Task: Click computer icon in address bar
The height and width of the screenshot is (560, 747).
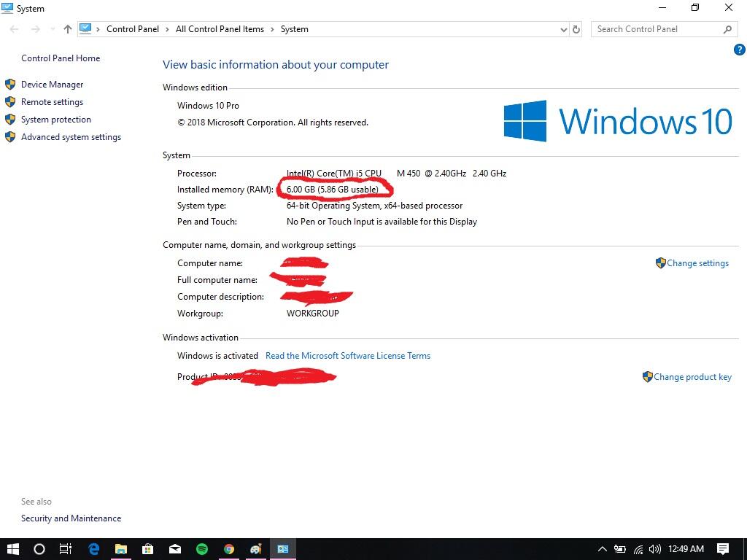Action: tap(85, 29)
